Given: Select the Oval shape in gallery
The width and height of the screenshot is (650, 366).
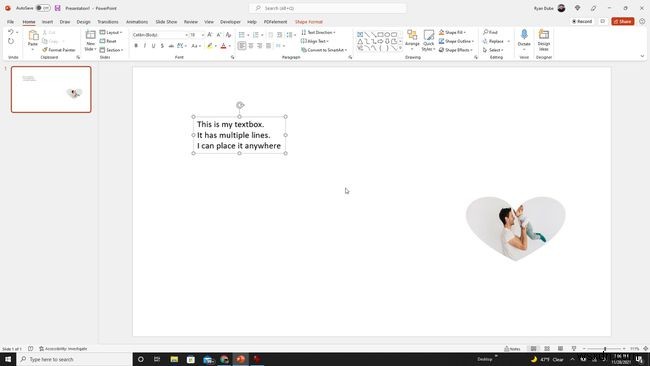Looking at the screenshot, I should click(387, 35).
